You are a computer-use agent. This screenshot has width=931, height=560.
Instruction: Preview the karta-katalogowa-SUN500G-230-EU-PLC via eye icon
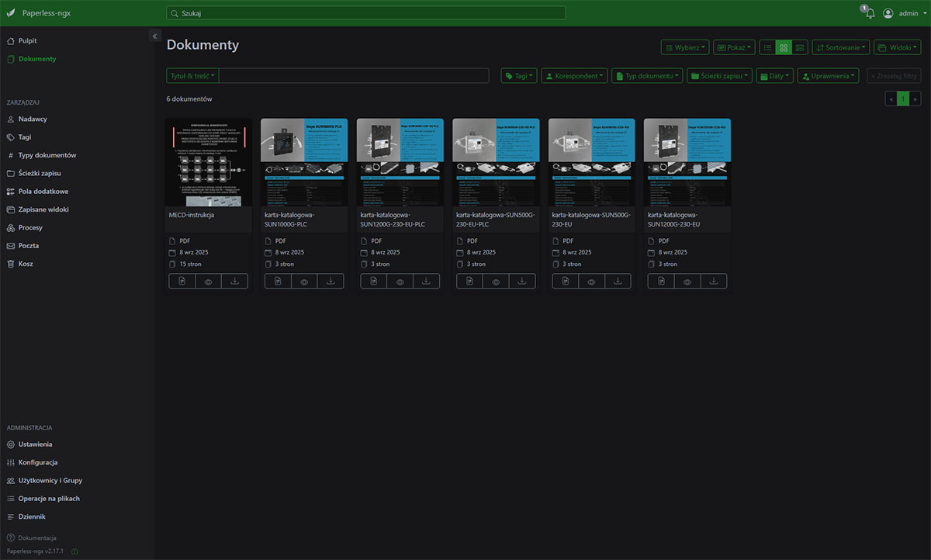click(496, 282)
